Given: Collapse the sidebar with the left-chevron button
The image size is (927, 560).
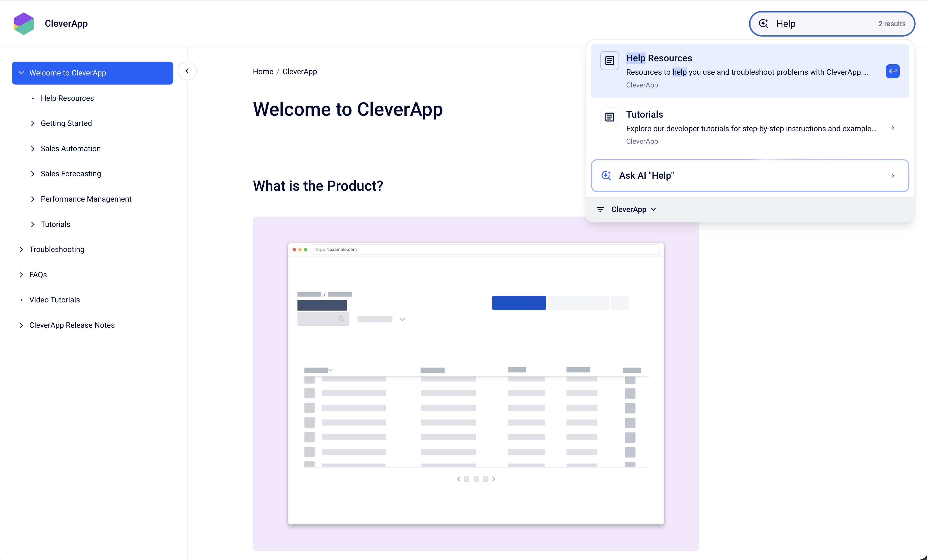Looking at the screenshot, I should 187,71.
